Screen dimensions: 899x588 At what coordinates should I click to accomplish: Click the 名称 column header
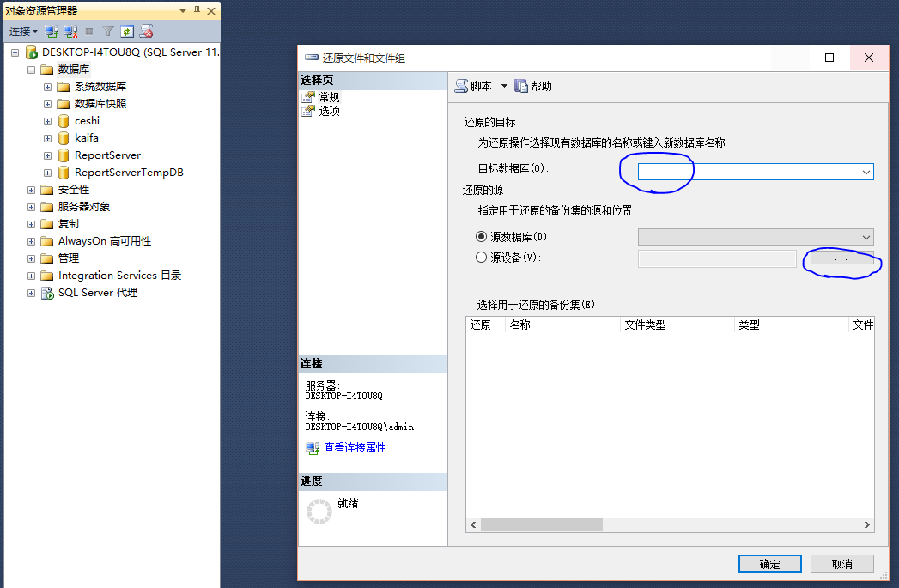[x=562, y=325]
